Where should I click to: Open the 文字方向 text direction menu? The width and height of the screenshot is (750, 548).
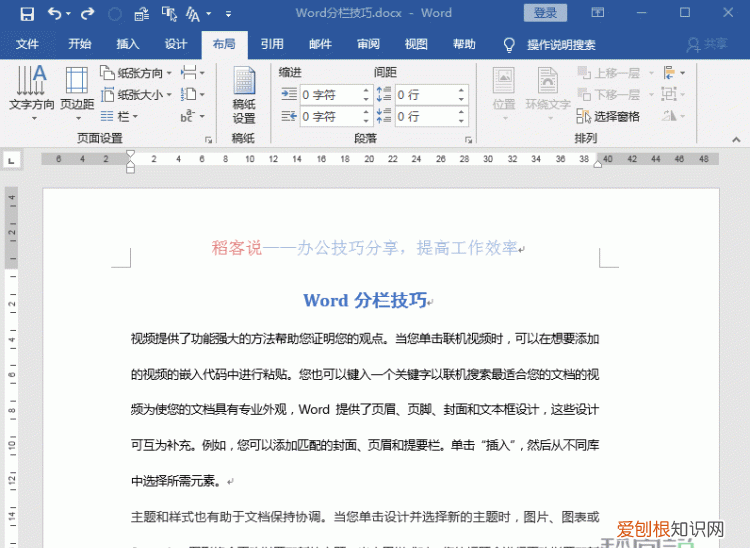[x=32, y=93]
